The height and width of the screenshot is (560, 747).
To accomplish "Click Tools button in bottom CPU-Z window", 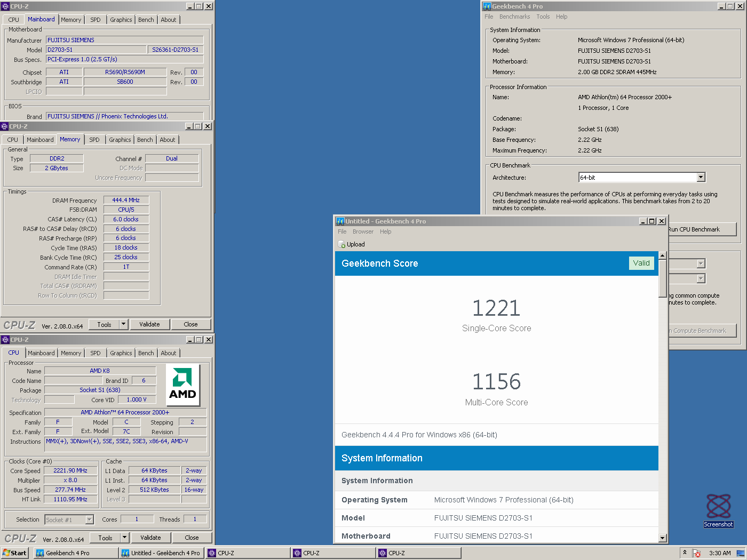I will (x=105, y=538).
